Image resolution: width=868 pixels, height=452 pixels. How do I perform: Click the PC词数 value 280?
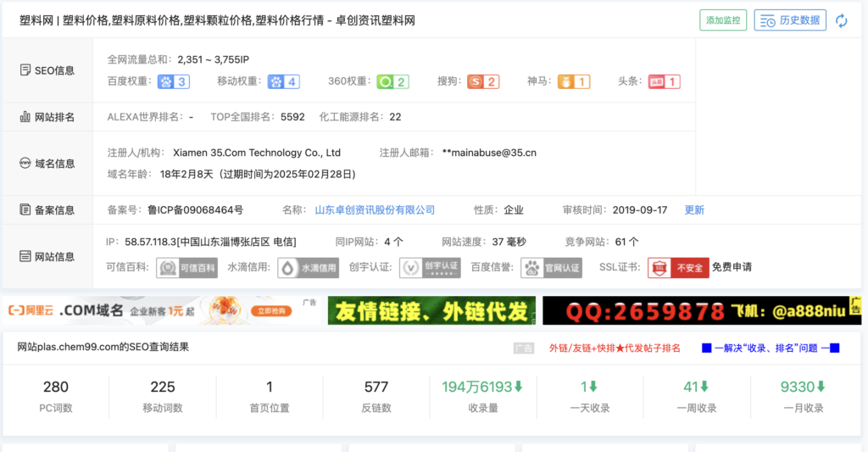[56, 387]
